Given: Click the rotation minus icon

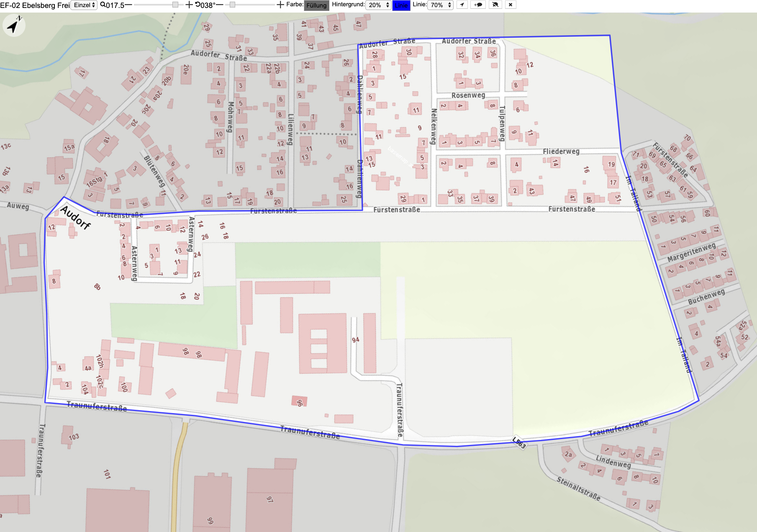Looking at the screenshot, I should click(x=220, y=5).
